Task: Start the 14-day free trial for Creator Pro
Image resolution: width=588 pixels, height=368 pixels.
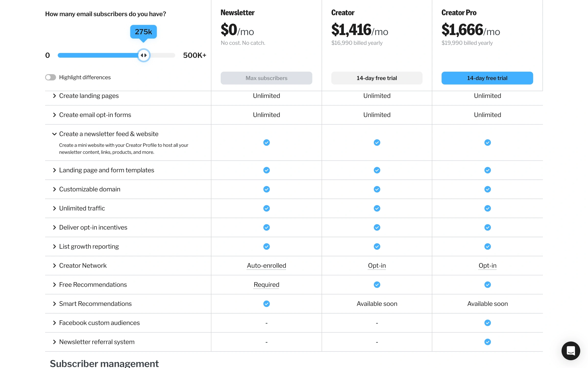Action: click(487, 78)
